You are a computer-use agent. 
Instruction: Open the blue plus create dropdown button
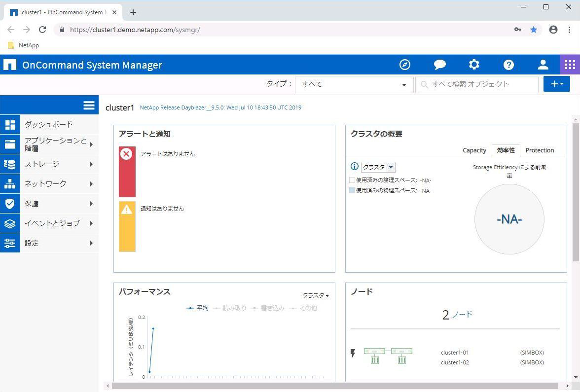tap(557, 84)
